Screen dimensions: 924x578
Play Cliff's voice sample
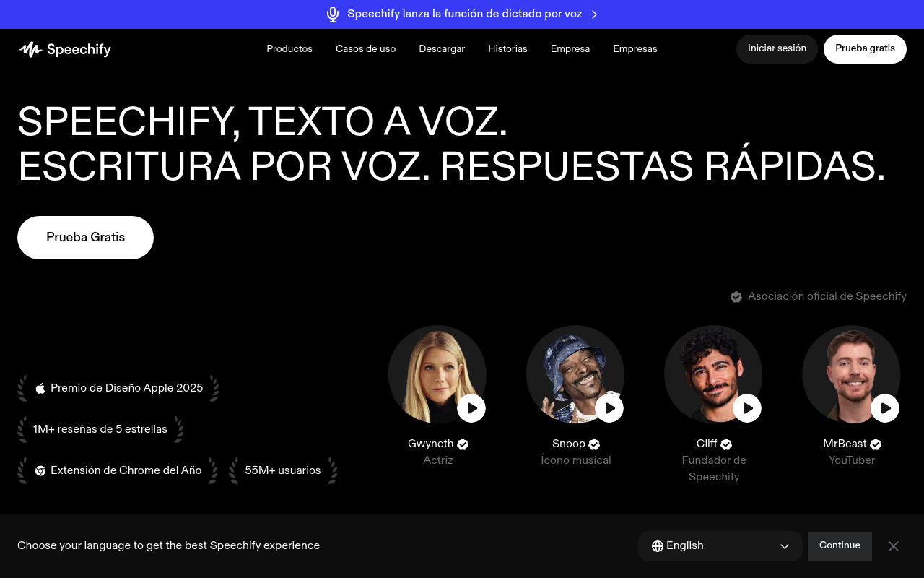coord(747,408)
